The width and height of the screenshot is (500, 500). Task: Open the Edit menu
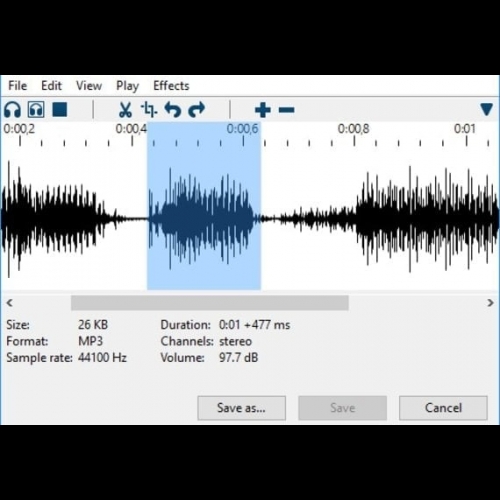[51, 86]
